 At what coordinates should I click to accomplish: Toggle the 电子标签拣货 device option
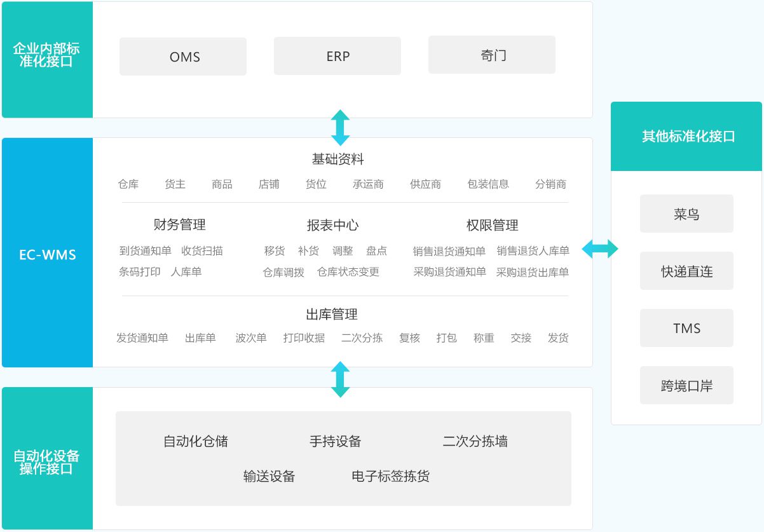(x=389, y=476)
